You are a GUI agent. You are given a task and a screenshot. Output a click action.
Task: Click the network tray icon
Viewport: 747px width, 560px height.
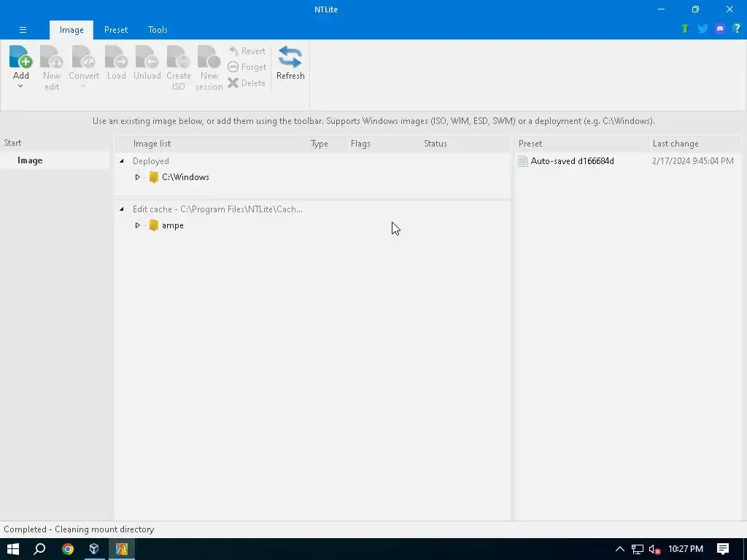[638, 549]
